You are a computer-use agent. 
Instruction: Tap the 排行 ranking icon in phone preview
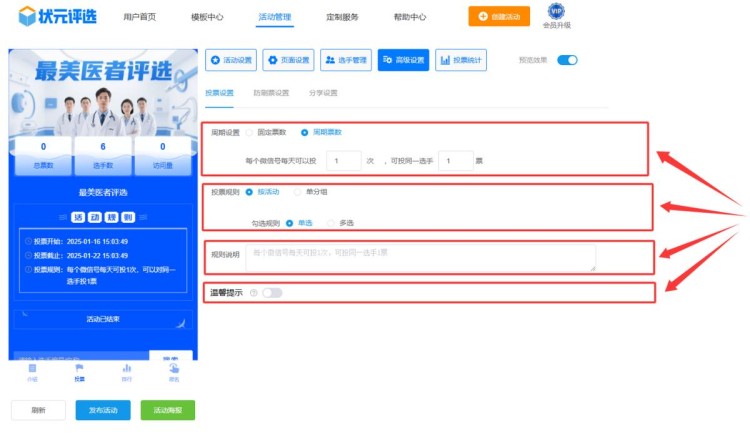[x=126, y=371]
